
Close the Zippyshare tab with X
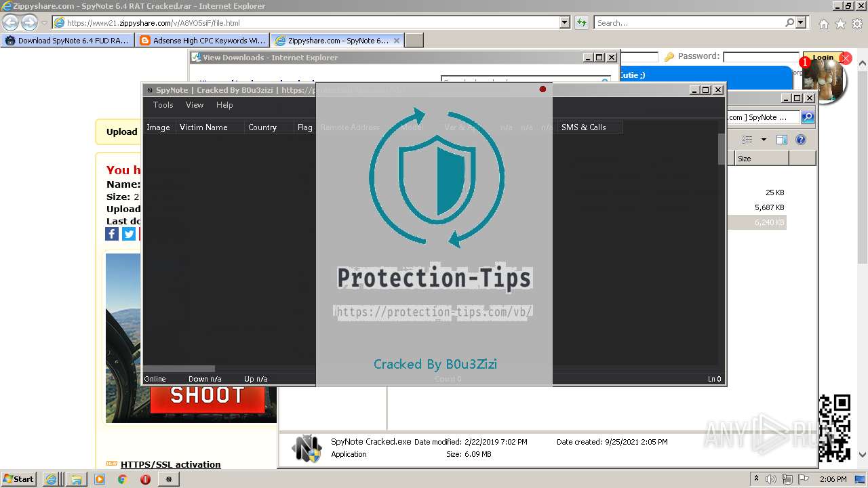click(x=397, y=41)
